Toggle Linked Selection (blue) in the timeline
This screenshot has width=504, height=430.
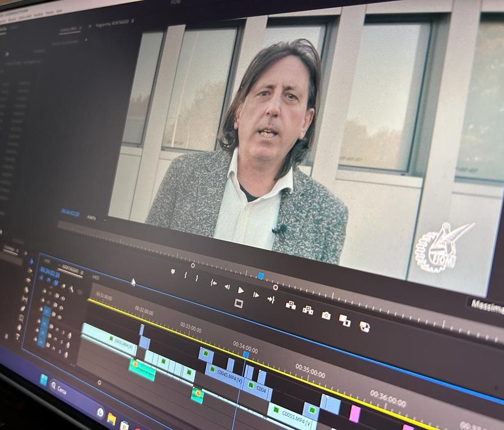pos(55,283)
